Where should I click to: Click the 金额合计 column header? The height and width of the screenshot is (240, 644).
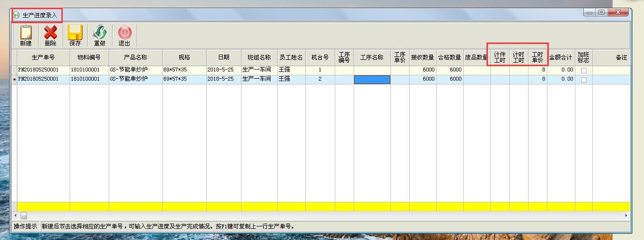[561, 57]
